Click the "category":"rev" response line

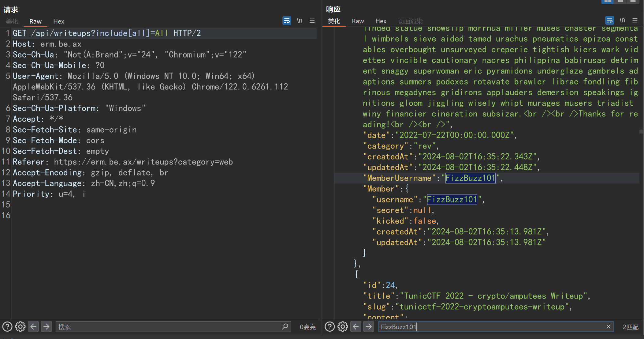pyautogui.click(x=401, y=146)
